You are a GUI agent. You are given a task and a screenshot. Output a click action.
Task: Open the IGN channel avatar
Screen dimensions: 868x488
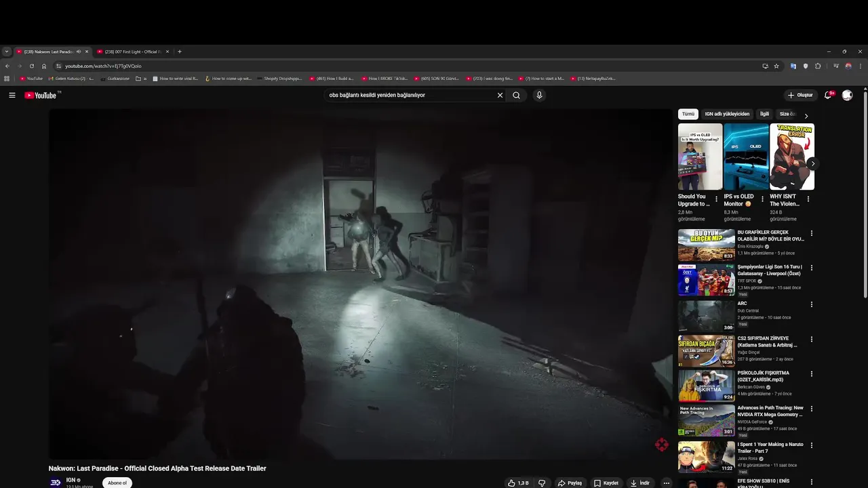point(56,483)
